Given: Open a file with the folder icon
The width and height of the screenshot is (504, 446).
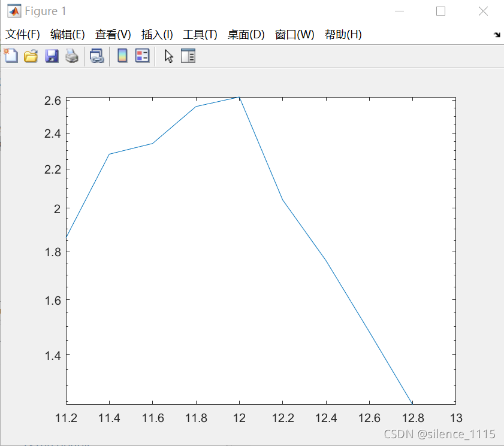Looking at the screenshot, I should pos(31,56).
